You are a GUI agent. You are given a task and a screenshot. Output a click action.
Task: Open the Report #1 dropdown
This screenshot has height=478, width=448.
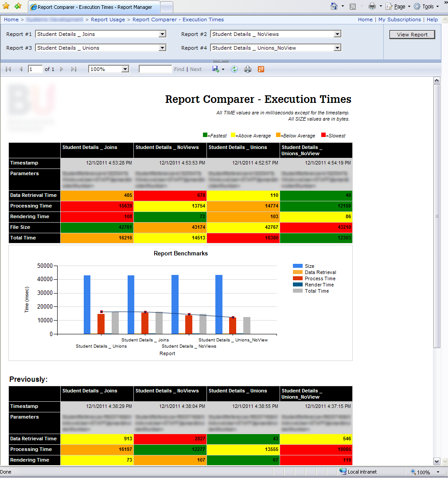(x=162, y=34)
